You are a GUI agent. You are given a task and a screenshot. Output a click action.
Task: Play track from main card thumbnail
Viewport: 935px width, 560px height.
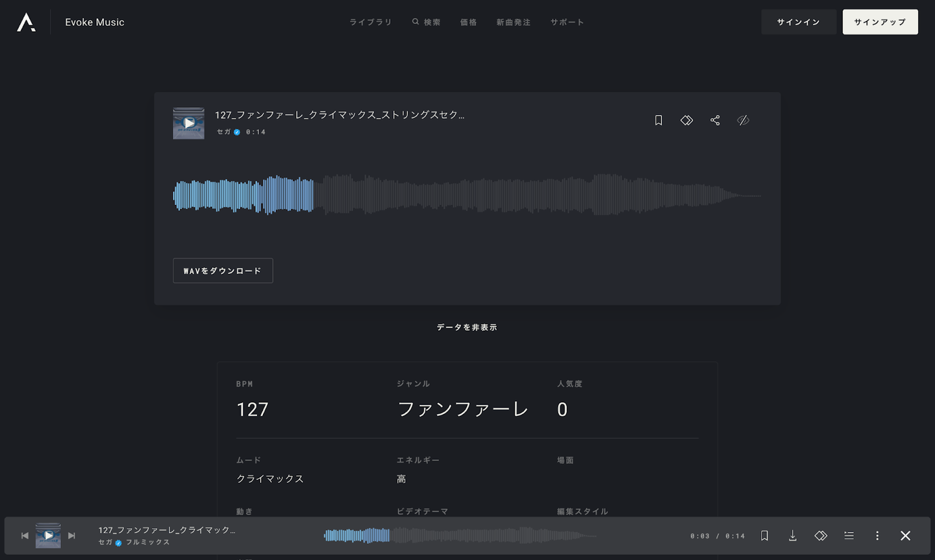[188, 123]
